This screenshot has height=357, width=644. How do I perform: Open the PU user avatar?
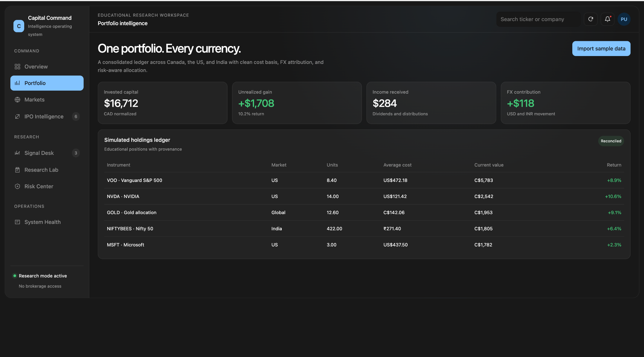[624, 19]
